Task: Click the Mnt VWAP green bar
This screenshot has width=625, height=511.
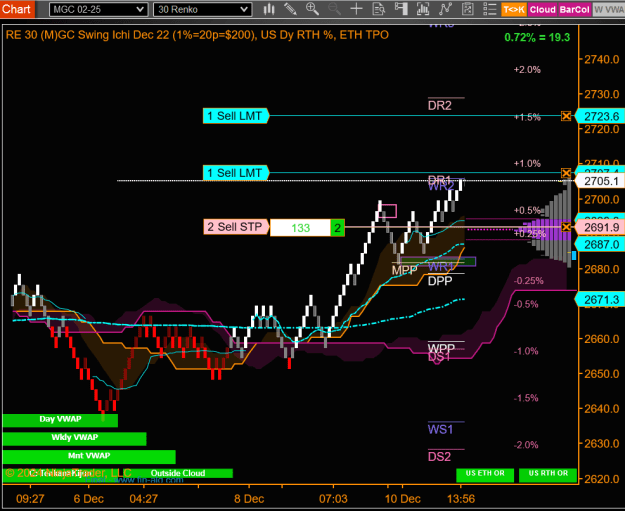Action: (x=89, y=457)
